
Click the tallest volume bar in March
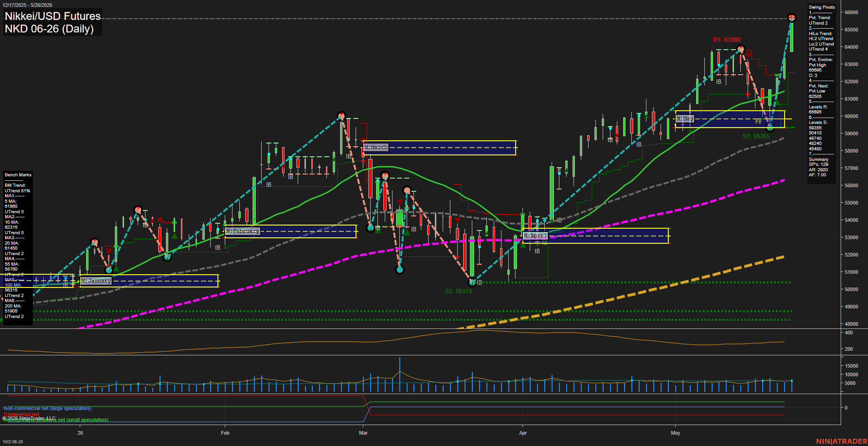(x=400, y=374)
